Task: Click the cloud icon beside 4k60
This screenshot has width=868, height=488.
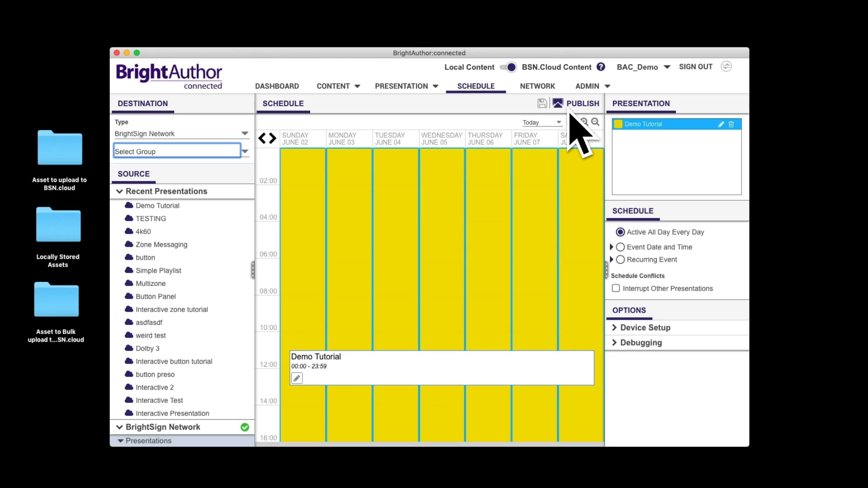Action: [x=129, y=231]
